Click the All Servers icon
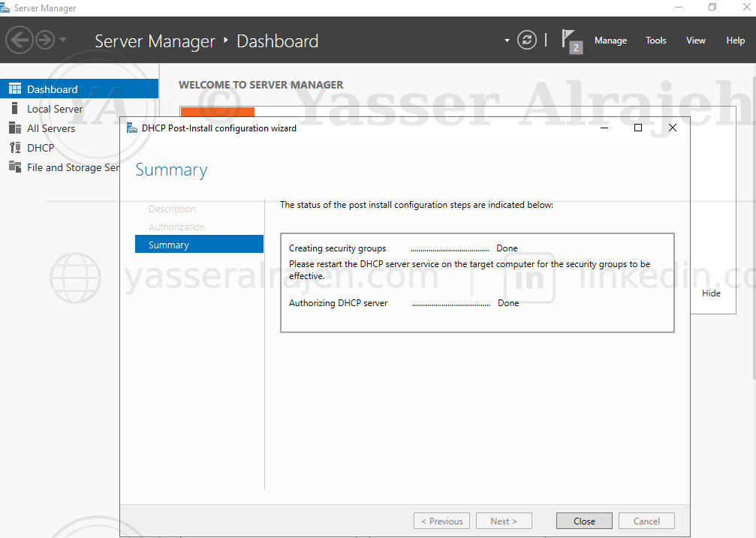756x538 pixels. point(15,128)
